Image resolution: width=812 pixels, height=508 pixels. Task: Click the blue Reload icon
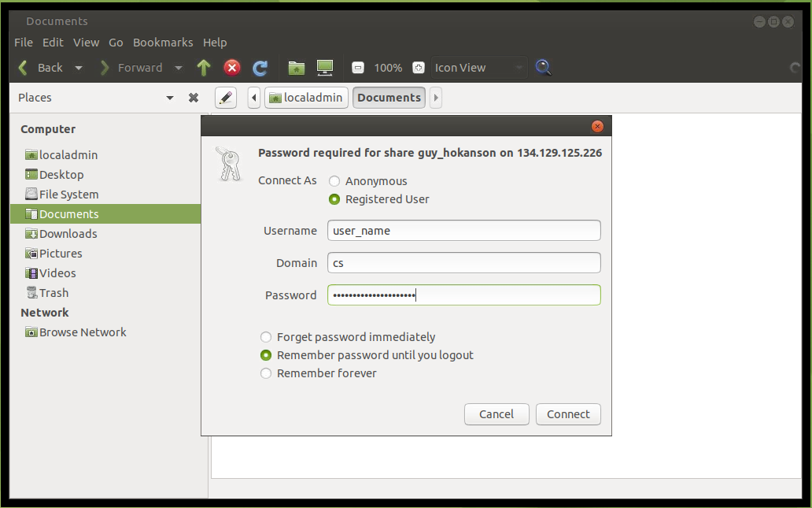pyautogui.click(x=260, y=68)
